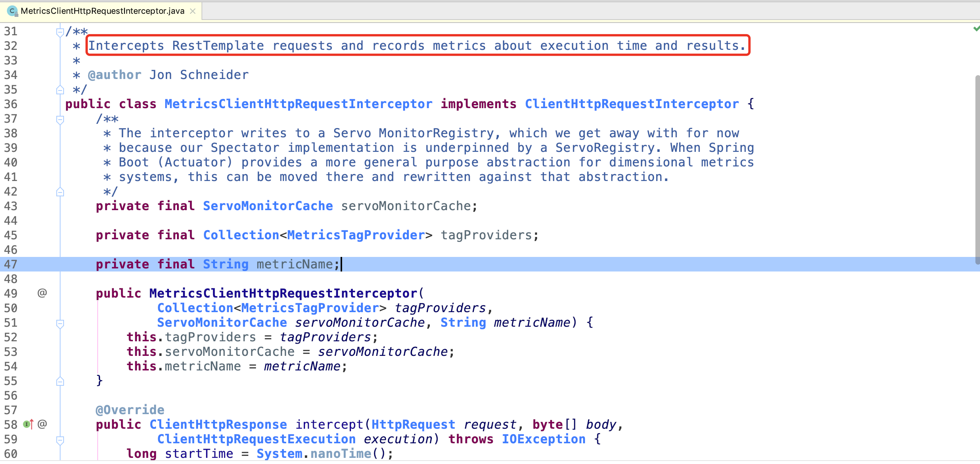
Task: Fold the intercept method at line 59
Action: pyautogui.click(x=60, y=439)
